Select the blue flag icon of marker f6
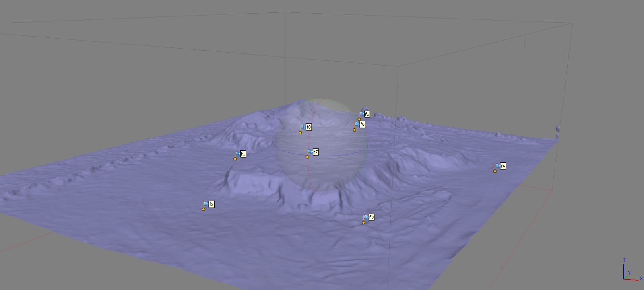Image resolution: width=644 pixels, height=290 pixels. click(x=357, y=125)
